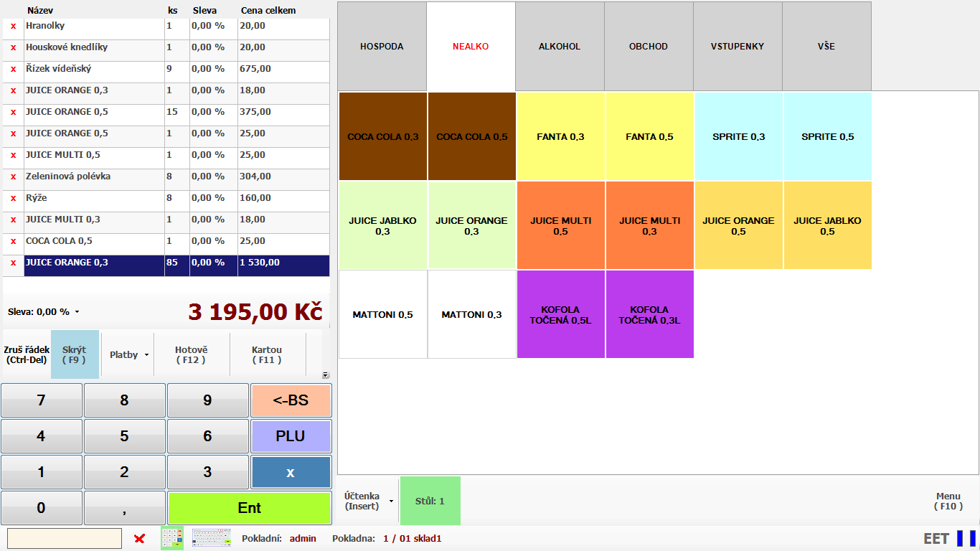
Task: Pay with Hotově (F12) cash button
Action: [192, 354]
